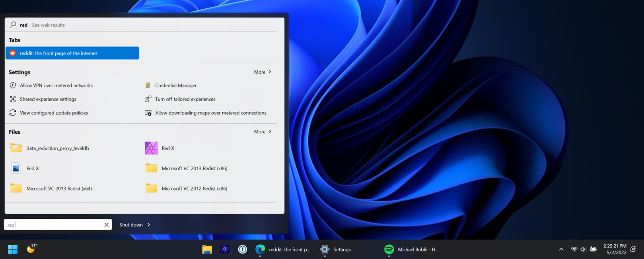Open the reddit tab result
The width and height of the screenshot is (644, 259).
[x=72, y=53]
